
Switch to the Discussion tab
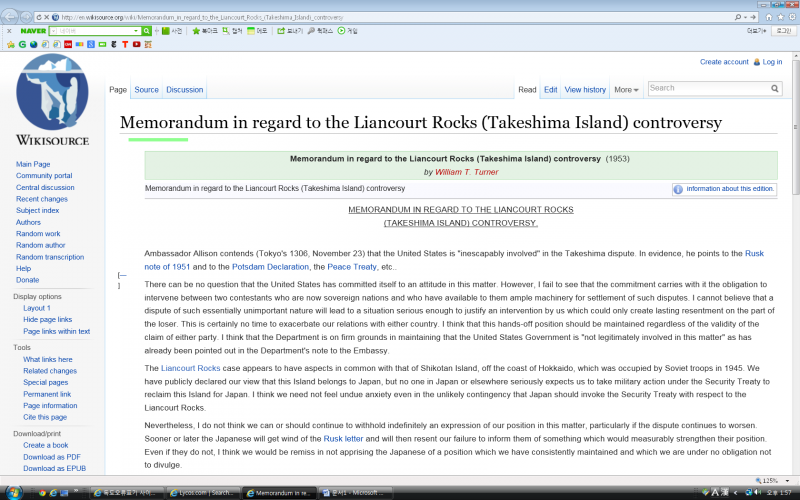tap(184, 90)
